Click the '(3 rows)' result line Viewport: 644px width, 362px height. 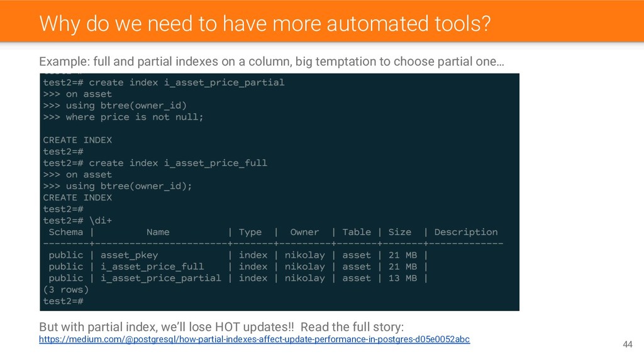point(65,290)
